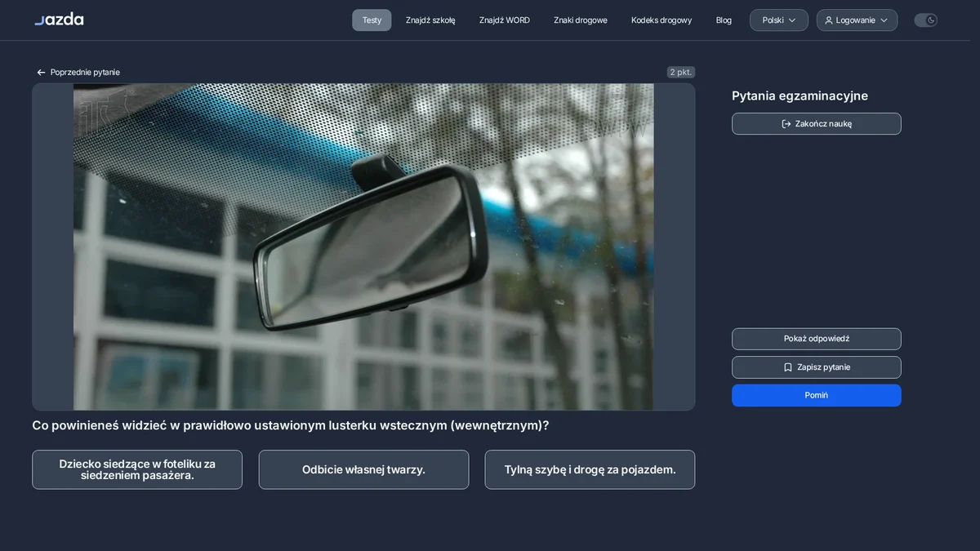Reveal answer with Pokaż odpowiedź

tap(817, 339)
